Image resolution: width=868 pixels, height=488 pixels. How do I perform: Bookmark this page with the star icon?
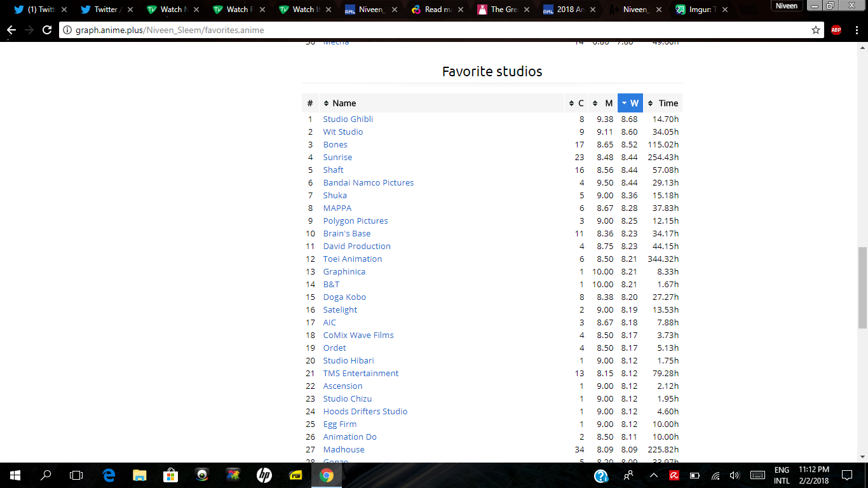[816, 30]
